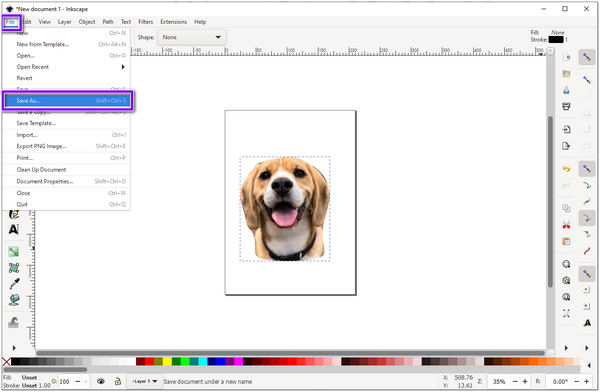The image size is (600, 392).
Task: Choose Clean Up Document menu entry
Action: (67, 170)
